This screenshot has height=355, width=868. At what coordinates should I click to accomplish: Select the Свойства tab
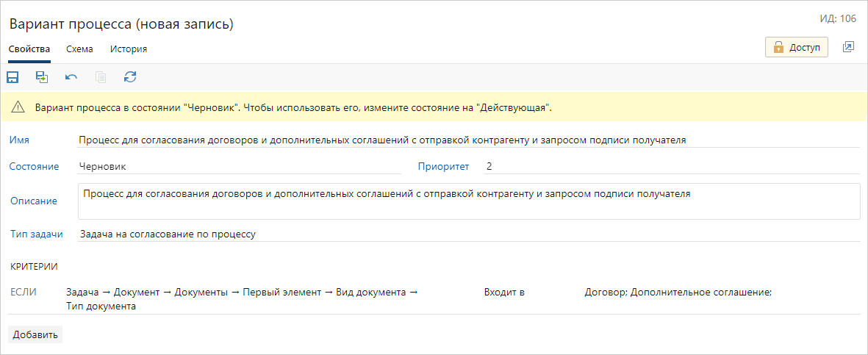(29, 49)
